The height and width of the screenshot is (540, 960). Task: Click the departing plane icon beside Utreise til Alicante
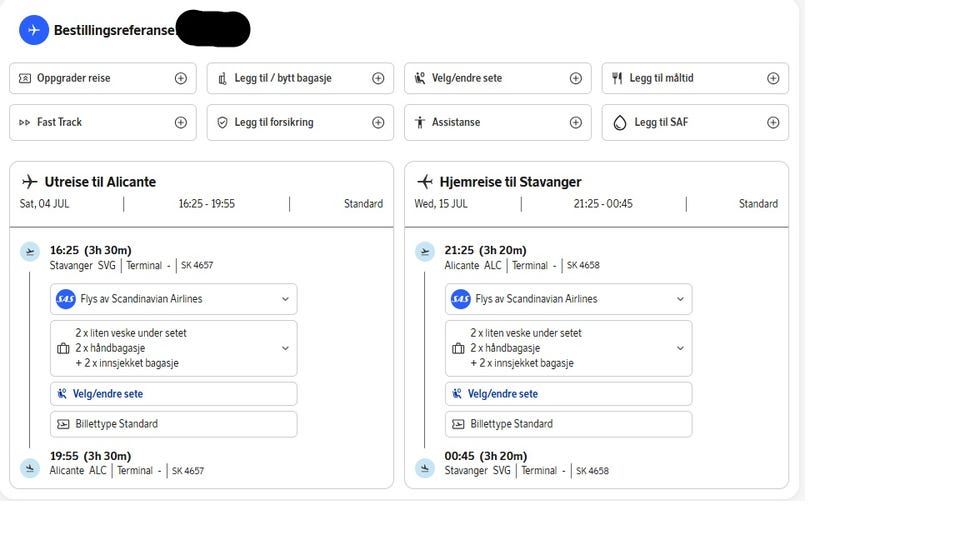point(29,182)
